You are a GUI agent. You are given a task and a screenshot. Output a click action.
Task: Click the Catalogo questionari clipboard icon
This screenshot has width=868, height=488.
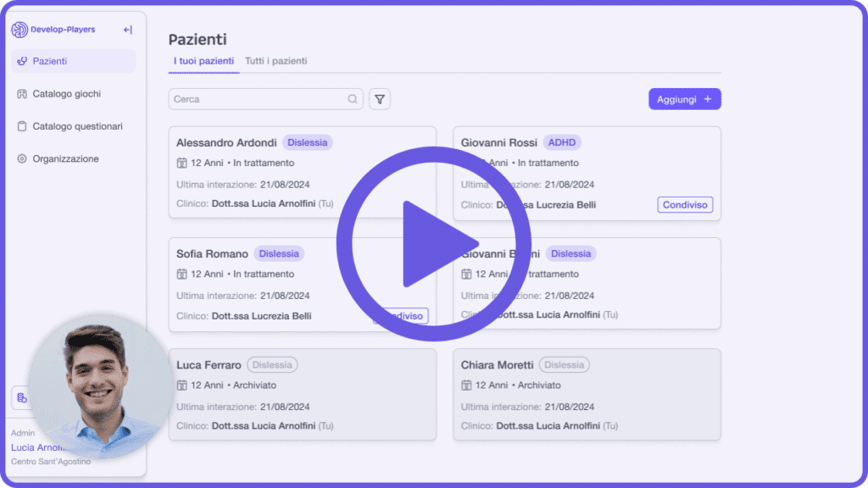point(22,126)
